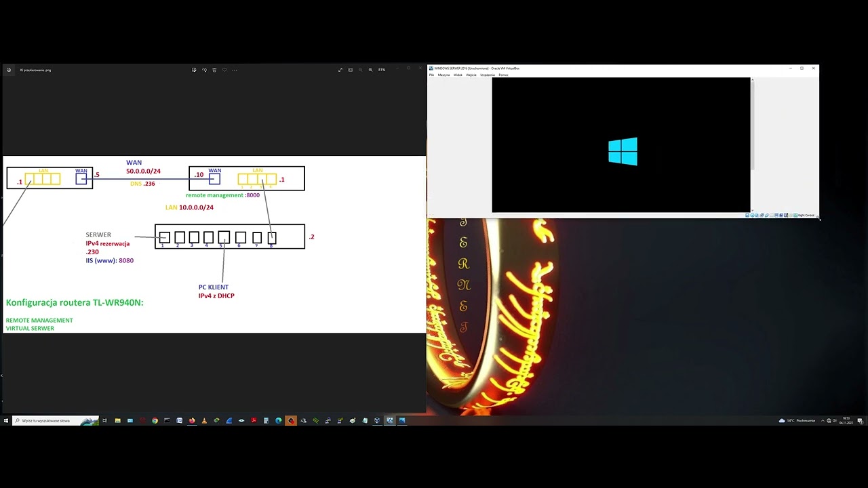Click the 'SERWER' label in the diagram

(98, 235)
